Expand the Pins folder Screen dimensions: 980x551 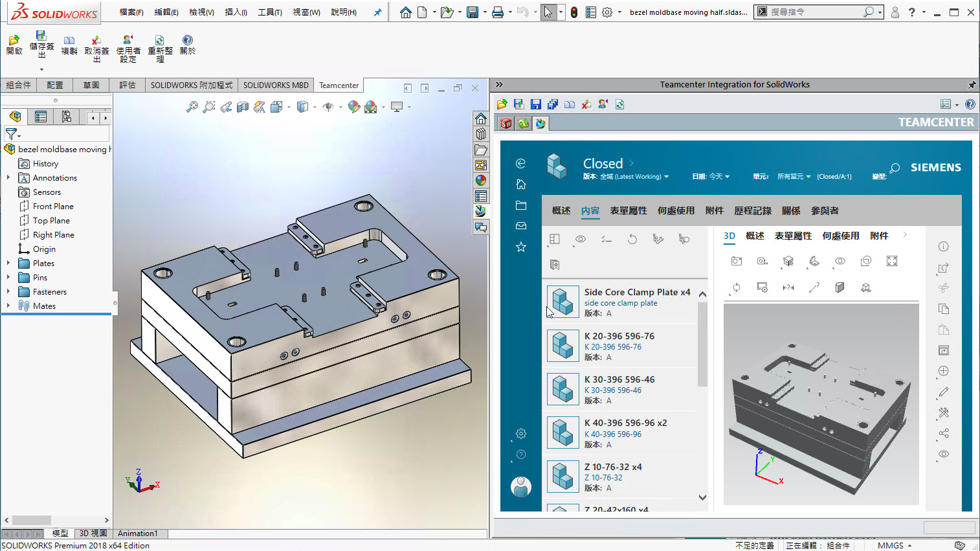(x=8, y=277)
